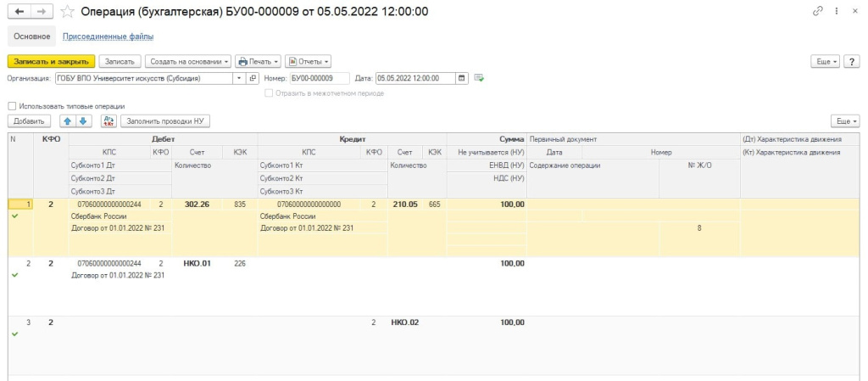Move row up with blue arrow
Viewport: 868px width, 381px height.
pos(67,121)
